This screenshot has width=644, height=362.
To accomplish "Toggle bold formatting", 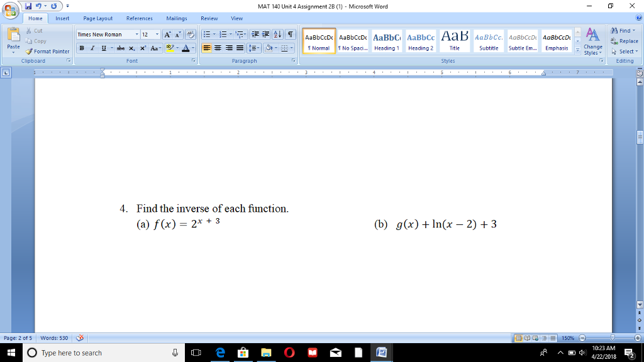I will [82, 48].
